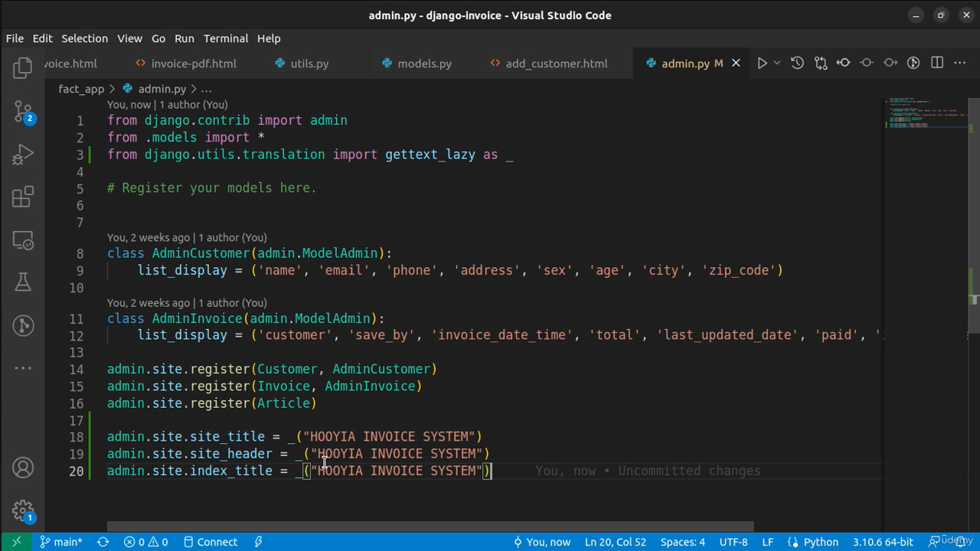Click Synchronize Changes icon in status bar

[103, 542]
